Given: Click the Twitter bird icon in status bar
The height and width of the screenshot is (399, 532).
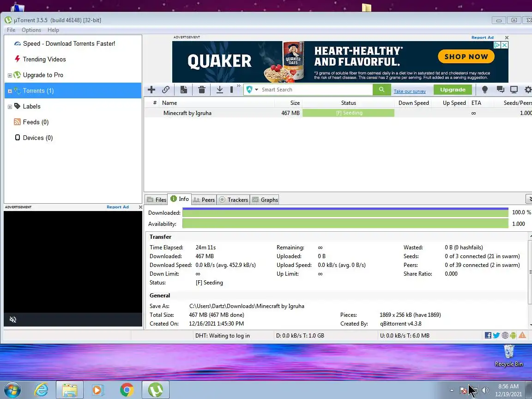Looking at the screenshot, I should [x=496, y=336].
